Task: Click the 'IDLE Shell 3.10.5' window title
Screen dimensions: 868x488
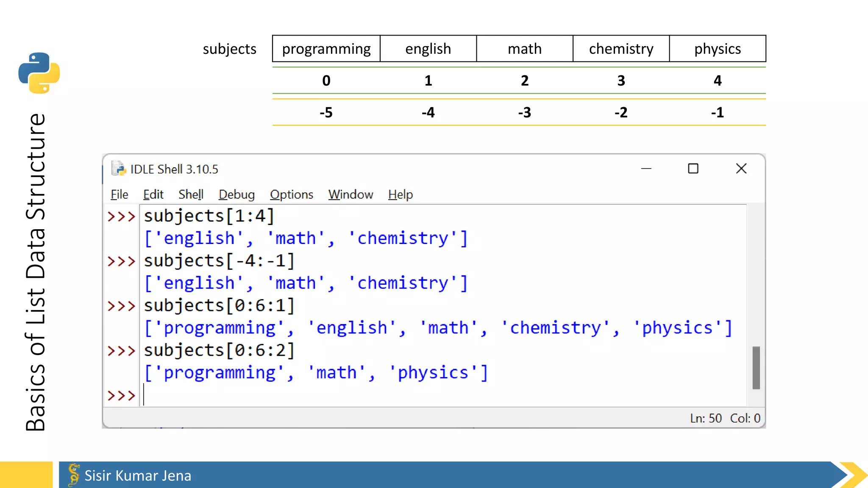Action: pos(174,169)
